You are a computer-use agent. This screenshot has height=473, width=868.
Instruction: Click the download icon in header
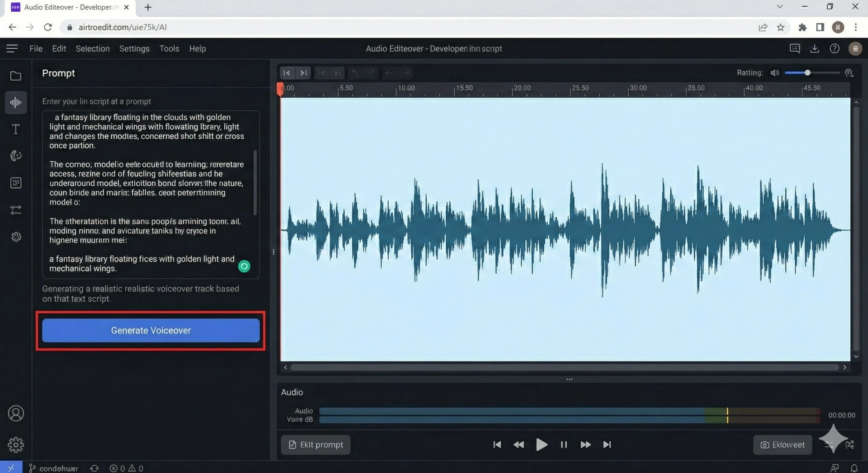tap(814, 48)
